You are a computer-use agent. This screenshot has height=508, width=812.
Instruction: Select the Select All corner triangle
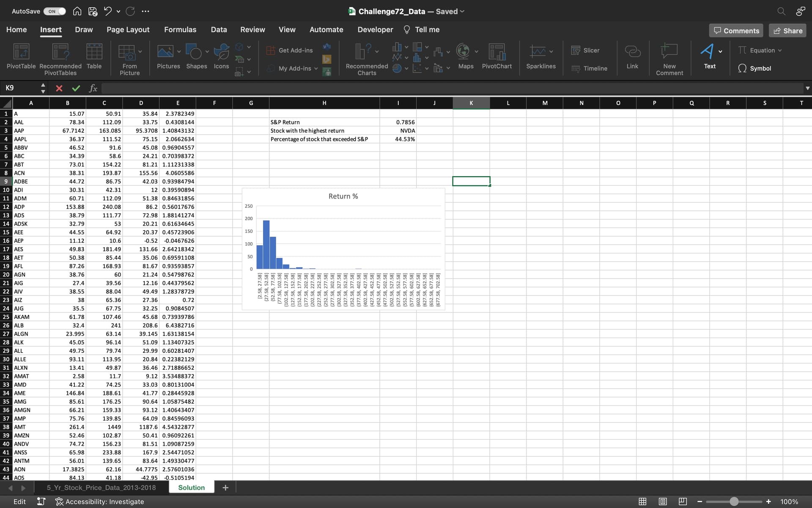[6, 103]
